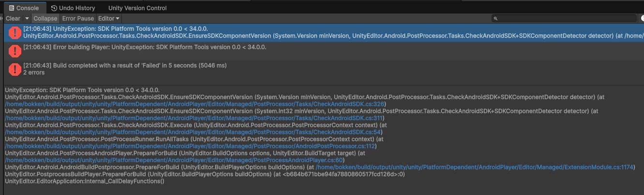The width and height of the screenshot is (644, 195).
Task: Focus the console search input field
Action: coord(564,18)
